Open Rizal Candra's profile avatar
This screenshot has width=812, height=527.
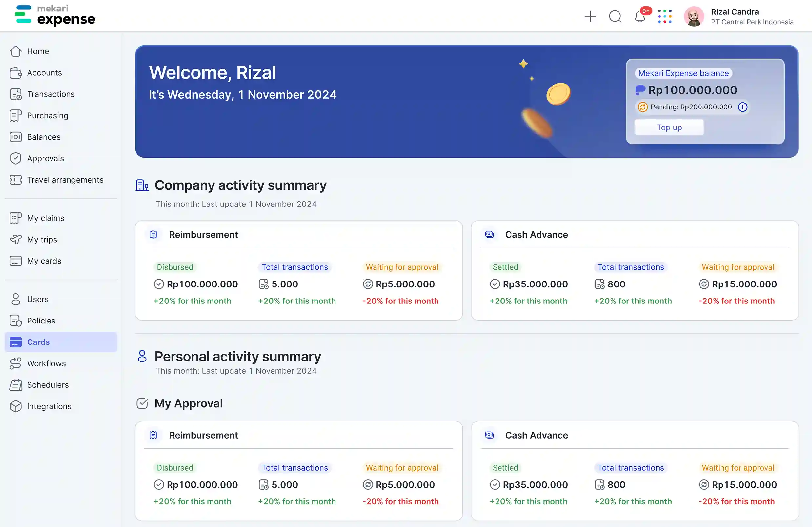tap(694, 16)
